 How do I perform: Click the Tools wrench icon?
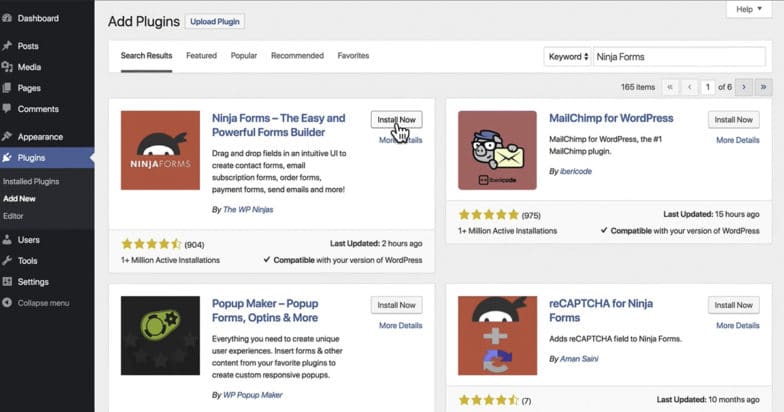[8, 261]
